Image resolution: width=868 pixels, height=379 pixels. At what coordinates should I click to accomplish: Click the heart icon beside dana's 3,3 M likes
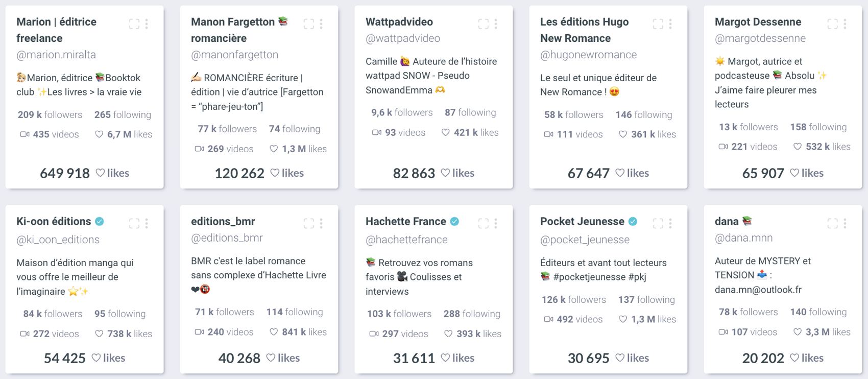coord(797,332)
